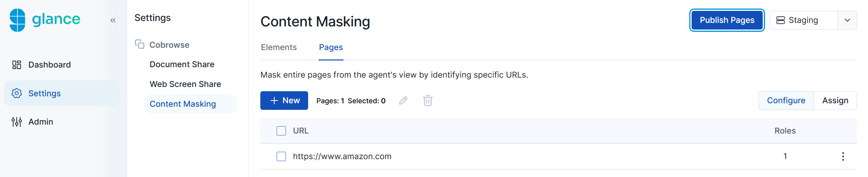Switch to the Elements tab
868x177 pixels.
tap(279, 47)
